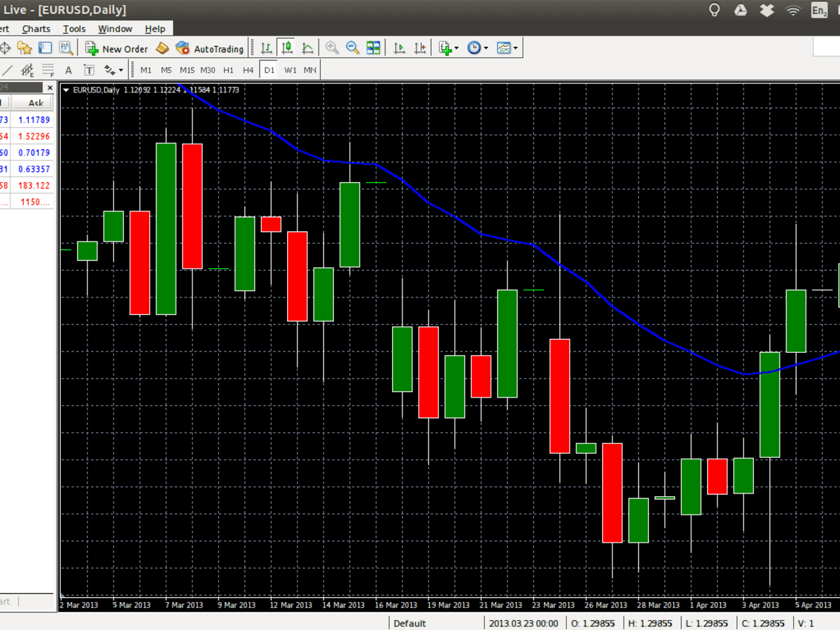840x630 pixels.
Task: Insert a text label with the T tool
Action: coord(89,70)
